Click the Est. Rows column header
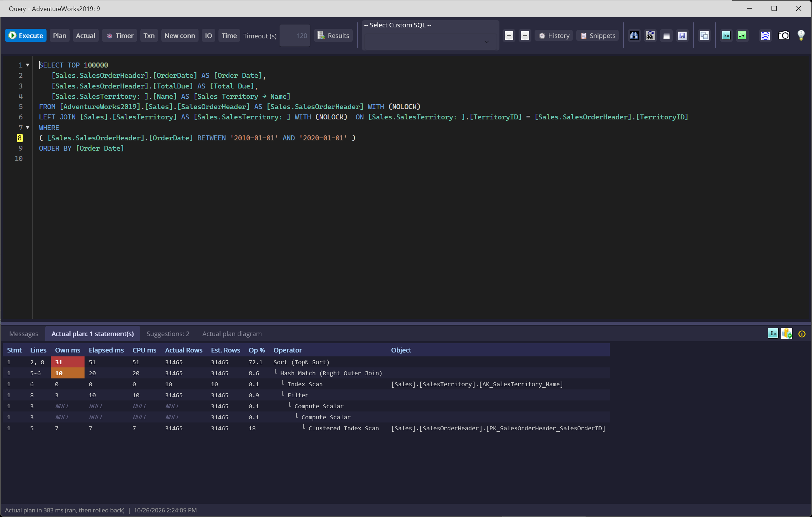 click(226, 350)
